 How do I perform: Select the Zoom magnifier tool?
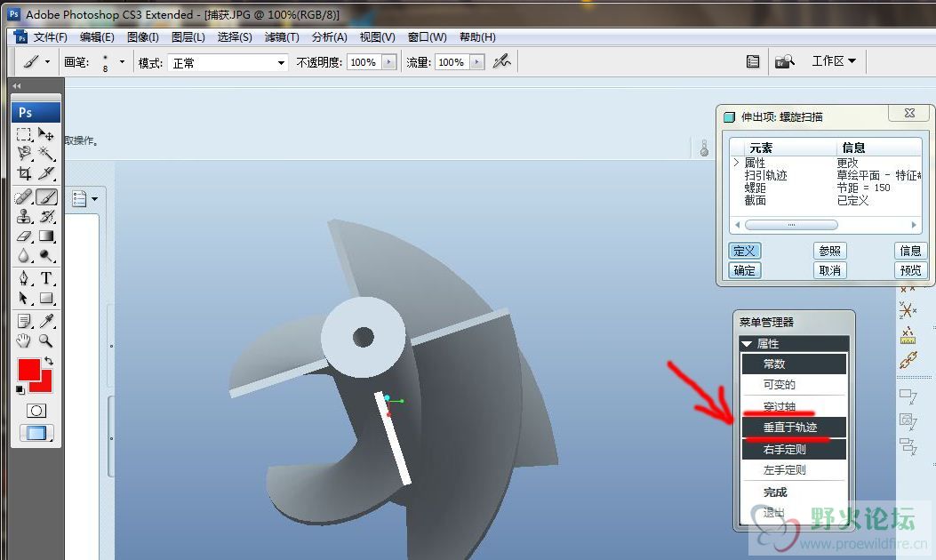[45, 340]
